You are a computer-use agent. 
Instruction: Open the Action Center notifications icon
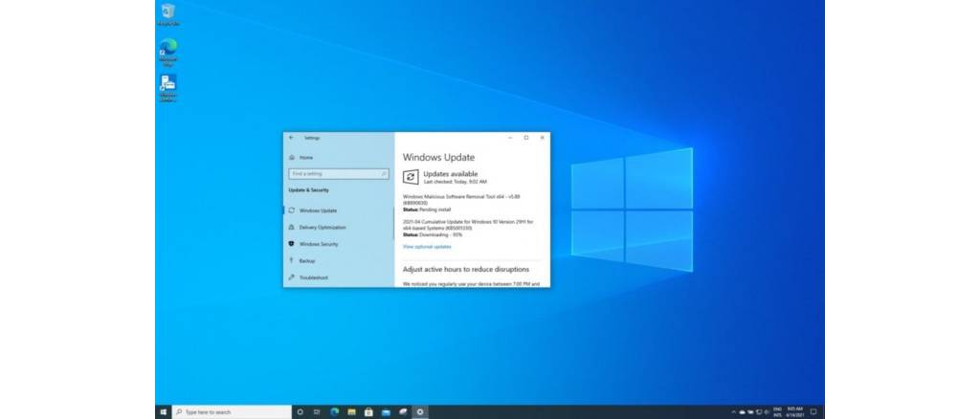pos(813,412)
